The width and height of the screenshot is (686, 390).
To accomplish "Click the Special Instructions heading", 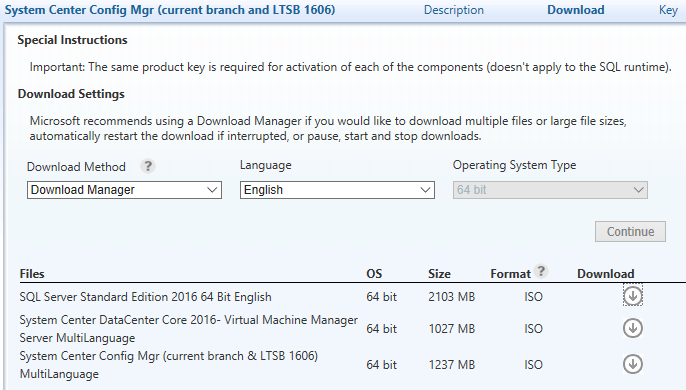I will (72, 40).
